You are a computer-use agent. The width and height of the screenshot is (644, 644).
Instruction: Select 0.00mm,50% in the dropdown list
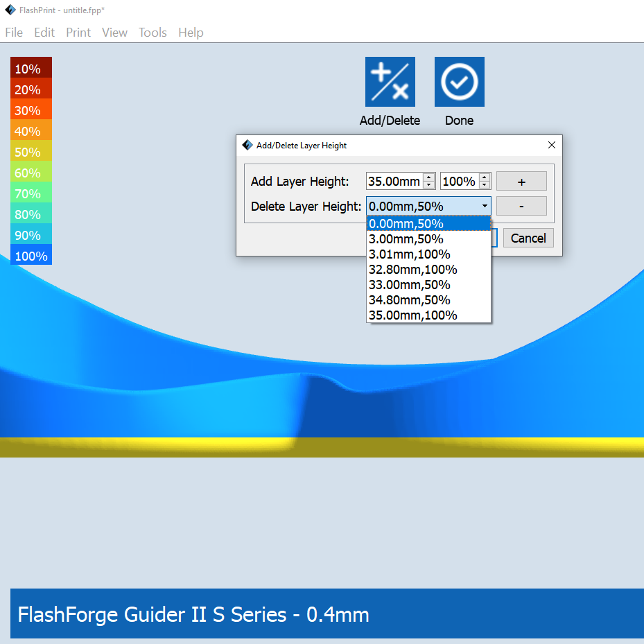point(428,224)
